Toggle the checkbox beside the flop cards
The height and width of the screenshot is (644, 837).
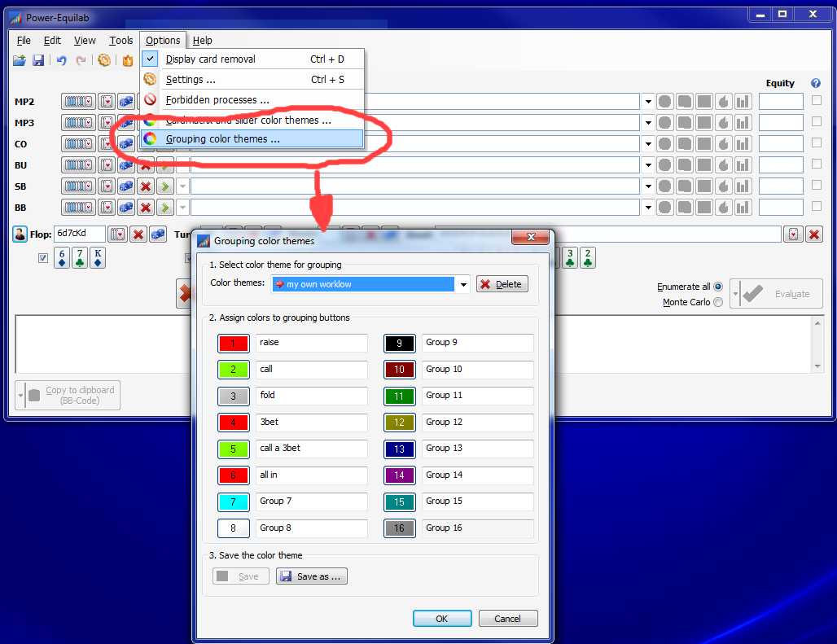tap(43, 258)
